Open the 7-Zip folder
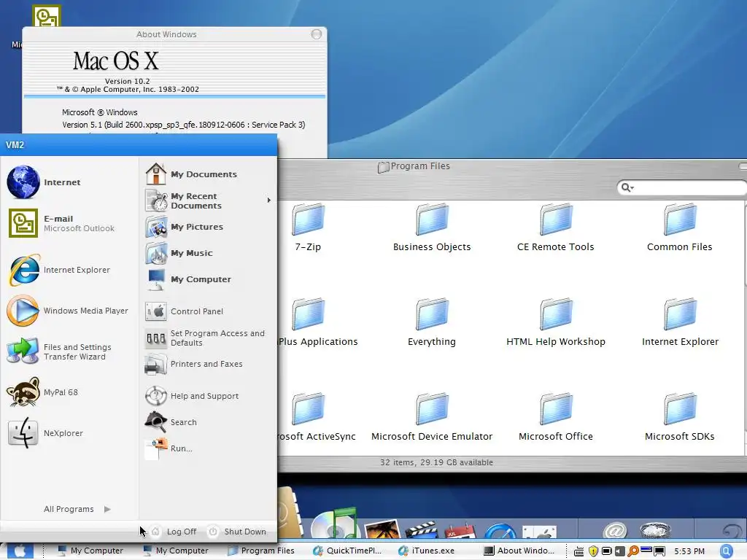 pyautogui.click(x=309, y=227)
